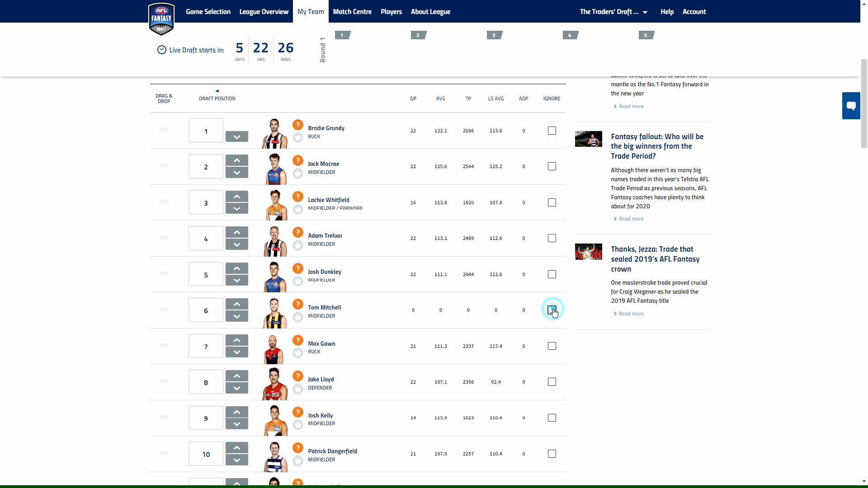Click the drag handle for Brodie Grundy

[164, 130]
